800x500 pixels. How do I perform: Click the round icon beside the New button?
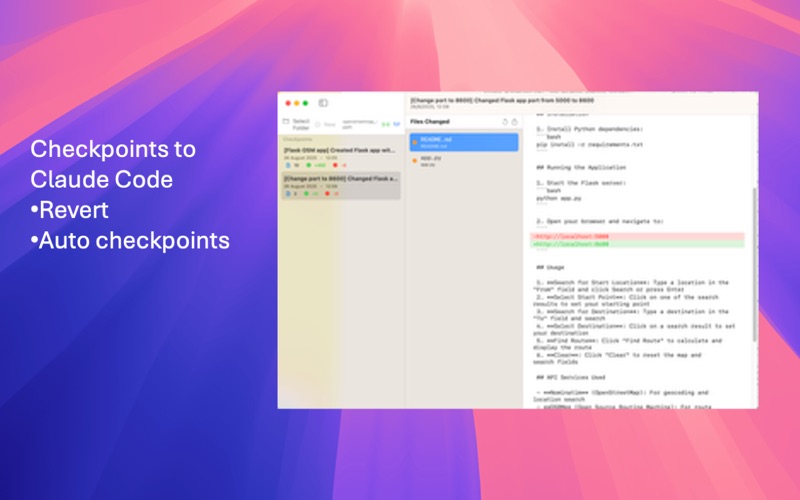click(317, 124)
